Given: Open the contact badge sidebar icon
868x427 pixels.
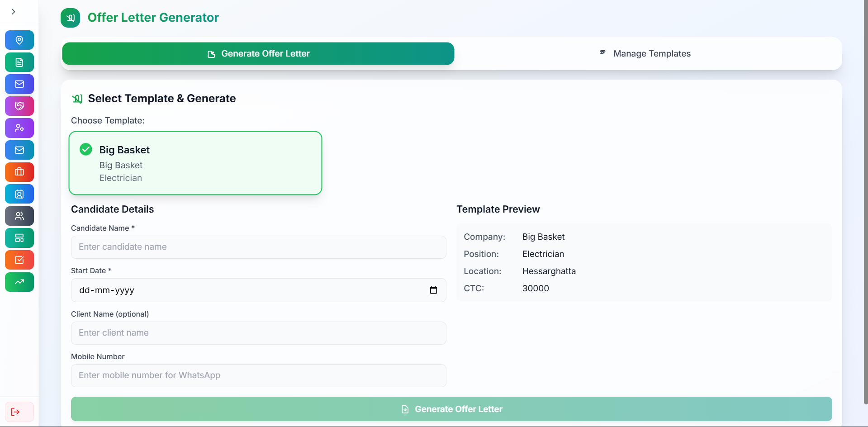Looking at the screenshot, I should point(19,194).
